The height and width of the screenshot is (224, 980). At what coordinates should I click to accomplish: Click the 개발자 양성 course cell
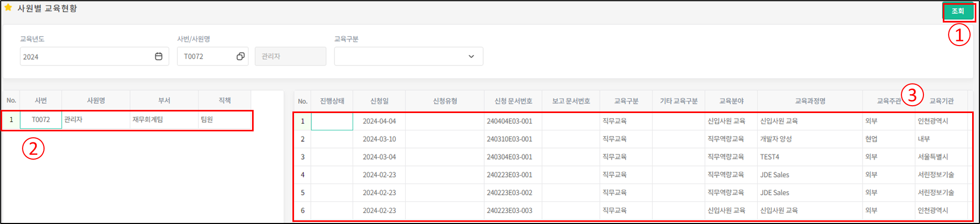click(776, 139)
